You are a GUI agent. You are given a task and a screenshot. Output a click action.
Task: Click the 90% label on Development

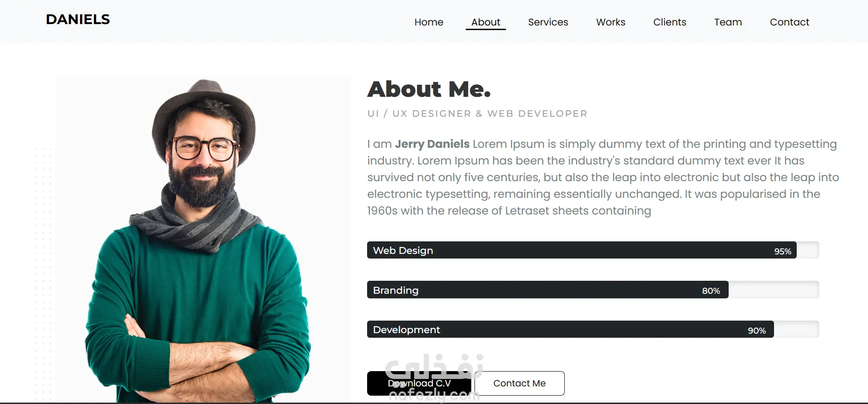(x=757, y=331)
